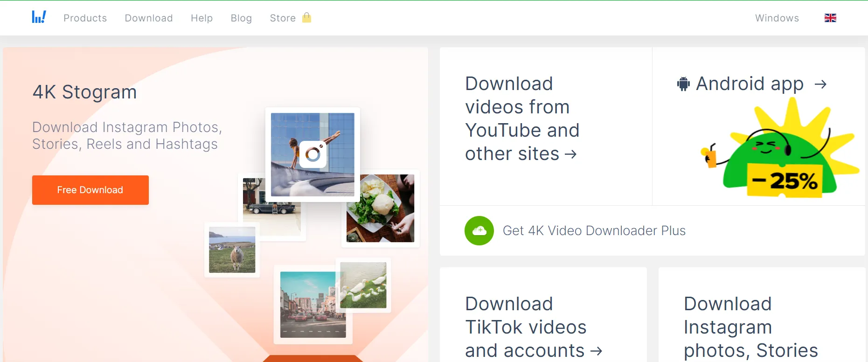The image size is (868, 362).
Task: Click the Store shopping bag icon
Action: coord(306,17)
